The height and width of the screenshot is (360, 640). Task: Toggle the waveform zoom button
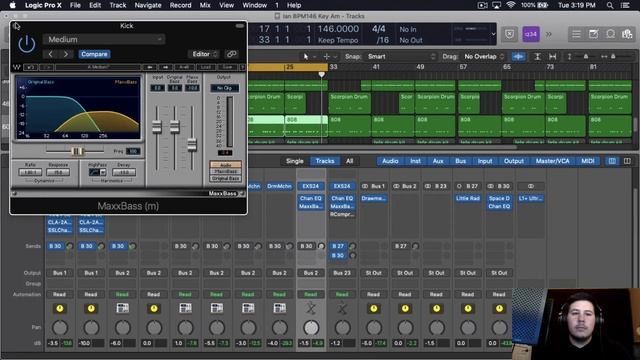pos(518,57)
